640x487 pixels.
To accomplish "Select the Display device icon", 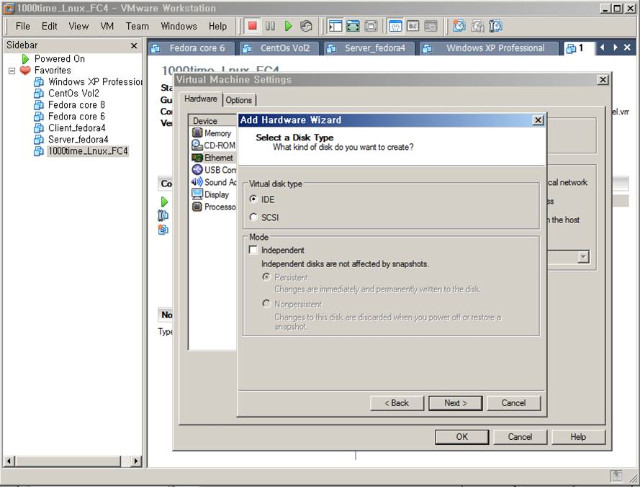I will (197, 194).
